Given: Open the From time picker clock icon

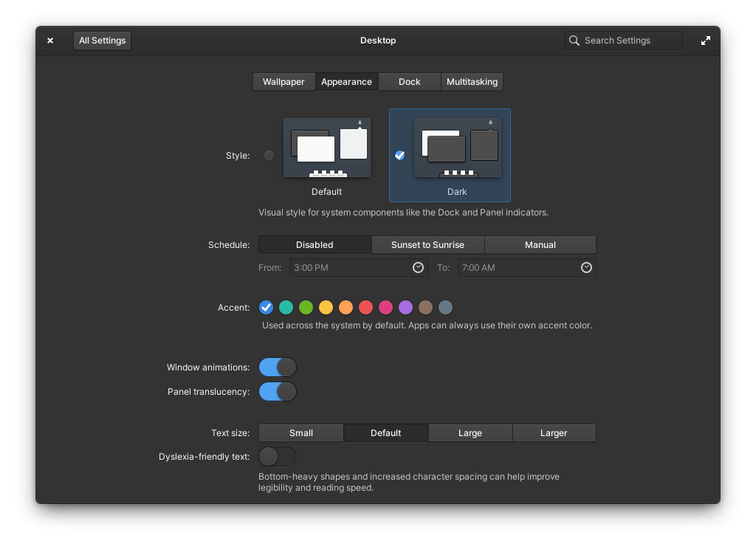Looking at the screenshot, I should tap(418, 268).
